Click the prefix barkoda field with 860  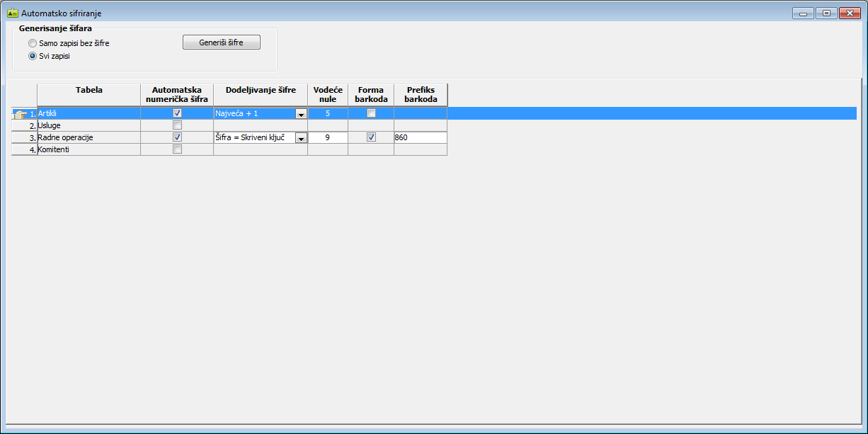pyautogui.click(x=420, y=138)
